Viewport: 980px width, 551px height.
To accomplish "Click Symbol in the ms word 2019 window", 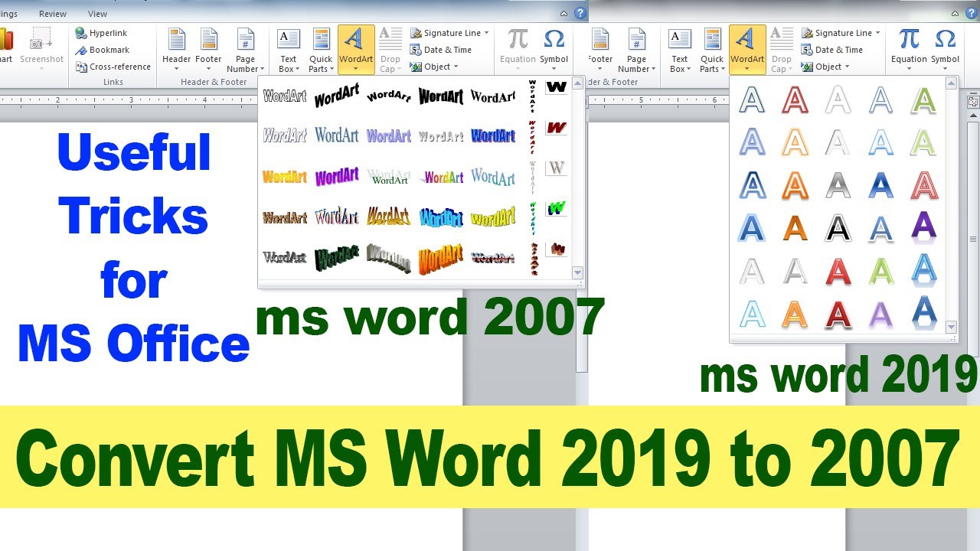I will click(x=945, y=50).
